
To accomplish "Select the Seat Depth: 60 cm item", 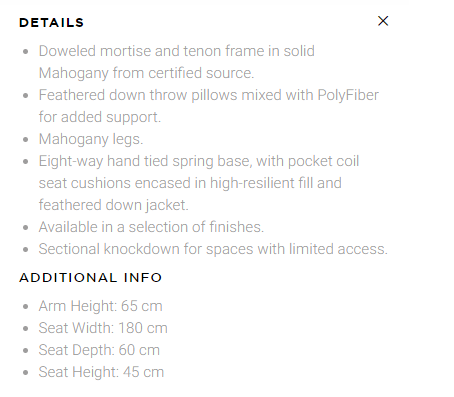I will click(x=99, y=350).
